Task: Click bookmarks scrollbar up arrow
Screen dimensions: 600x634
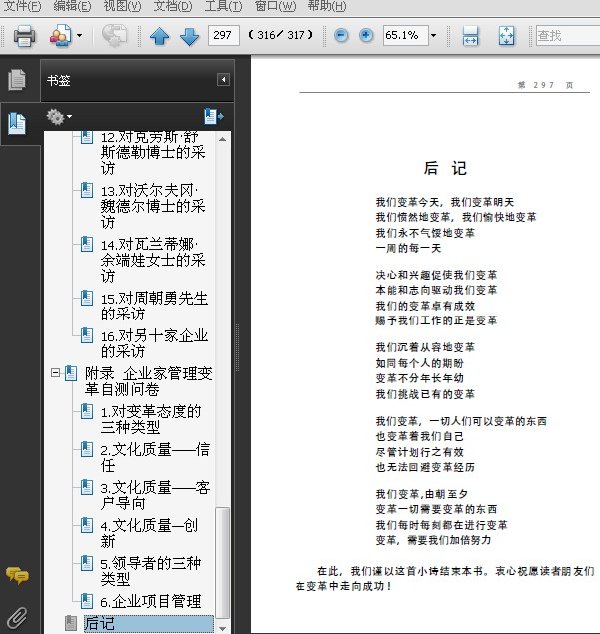Action: [222, 139]
